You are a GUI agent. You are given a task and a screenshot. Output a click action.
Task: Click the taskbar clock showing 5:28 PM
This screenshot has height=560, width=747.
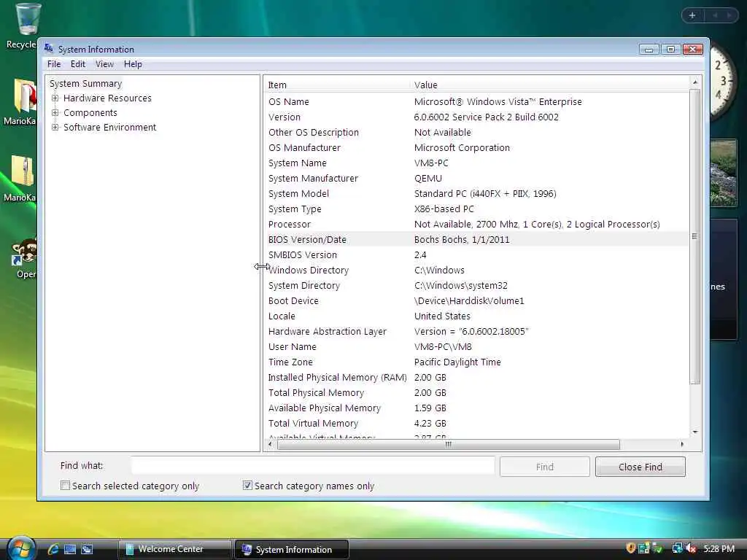pos(719,548)
